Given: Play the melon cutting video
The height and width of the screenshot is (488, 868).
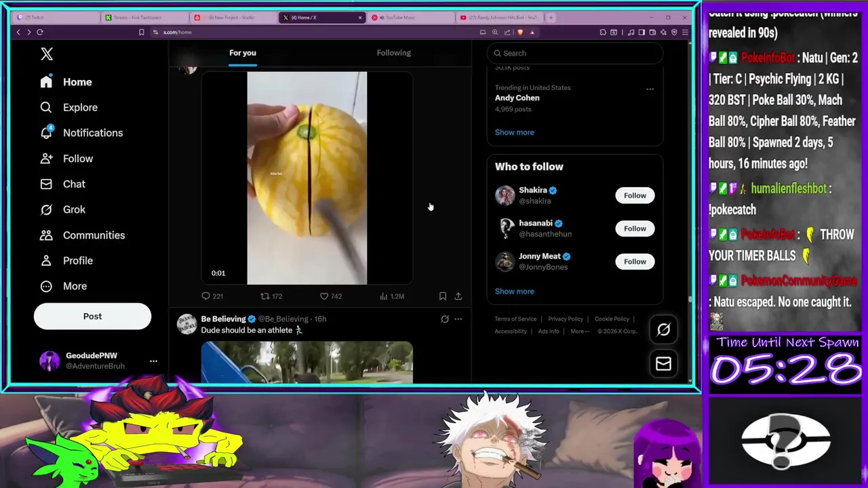Looking at the screenshot, I should (307, 178).
